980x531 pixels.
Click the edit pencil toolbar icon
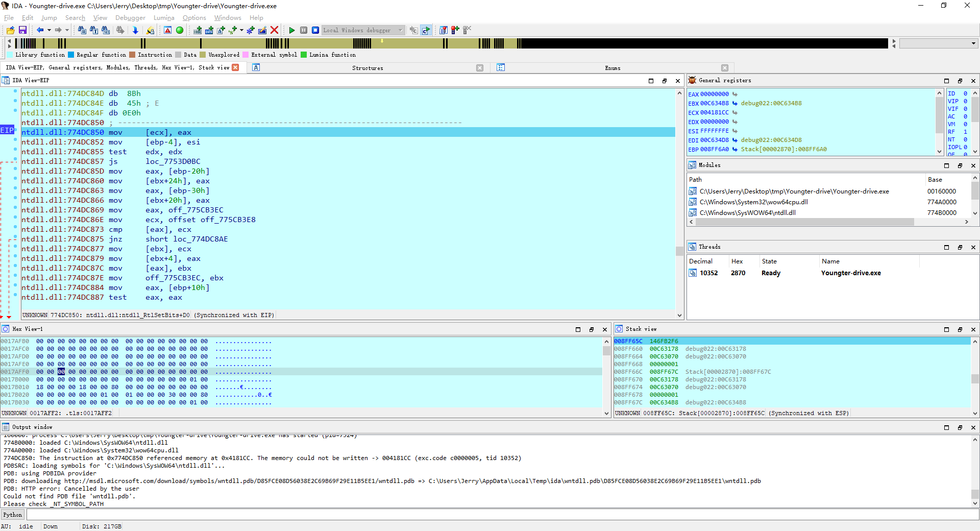pyautogui.click(x=262, y=31)
